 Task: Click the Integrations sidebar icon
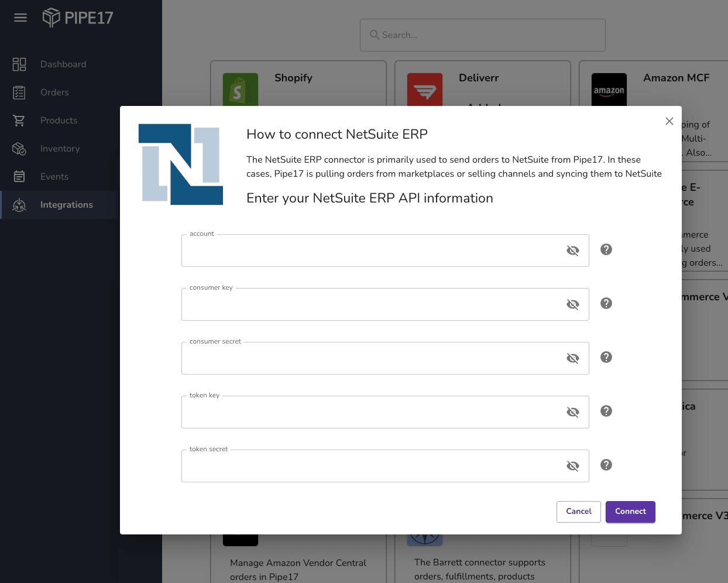pos(19,205)
